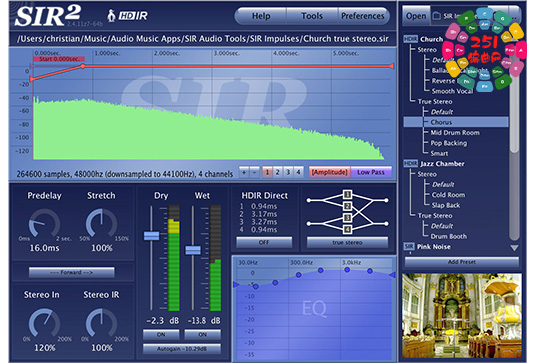Expand the Pink Noise preset group

pos(434,247)
